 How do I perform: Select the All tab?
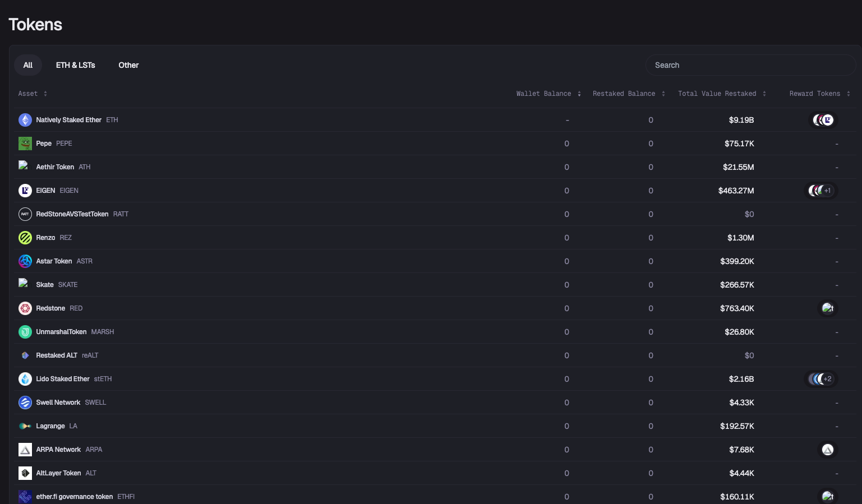(x=28, y=65)
